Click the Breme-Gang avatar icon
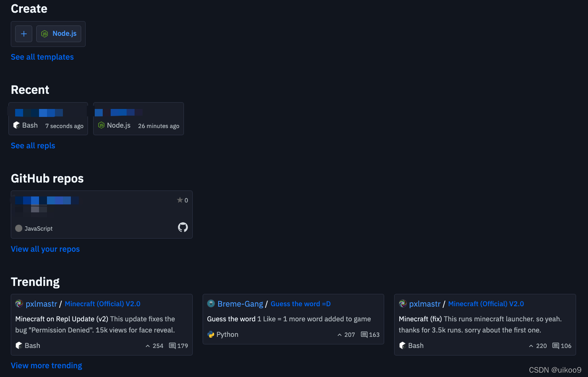Viewport: 588px width, 377px height. click(211, 303)
